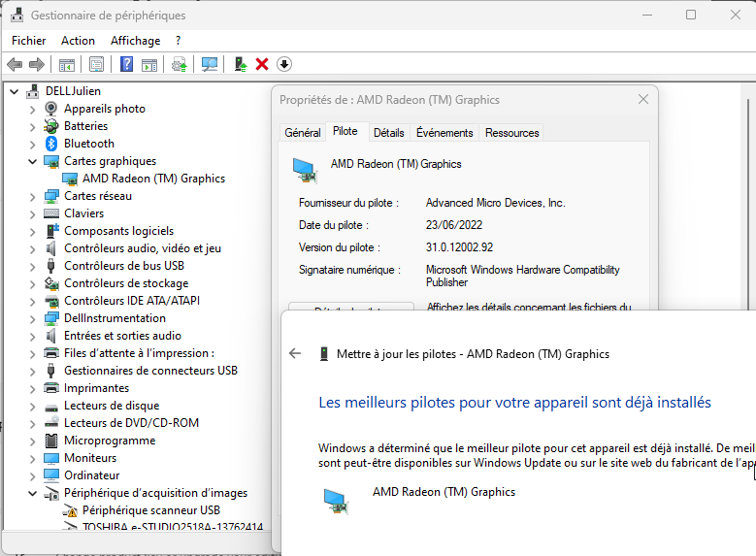This screenshot has width=756, height=556.
Task: Click the Claviers keyboard icon
Action: click(x=51, y=213)
